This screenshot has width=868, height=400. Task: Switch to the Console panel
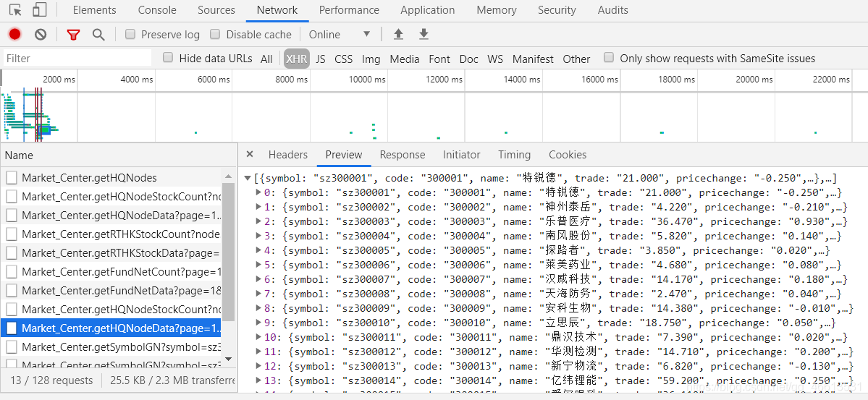157,10
